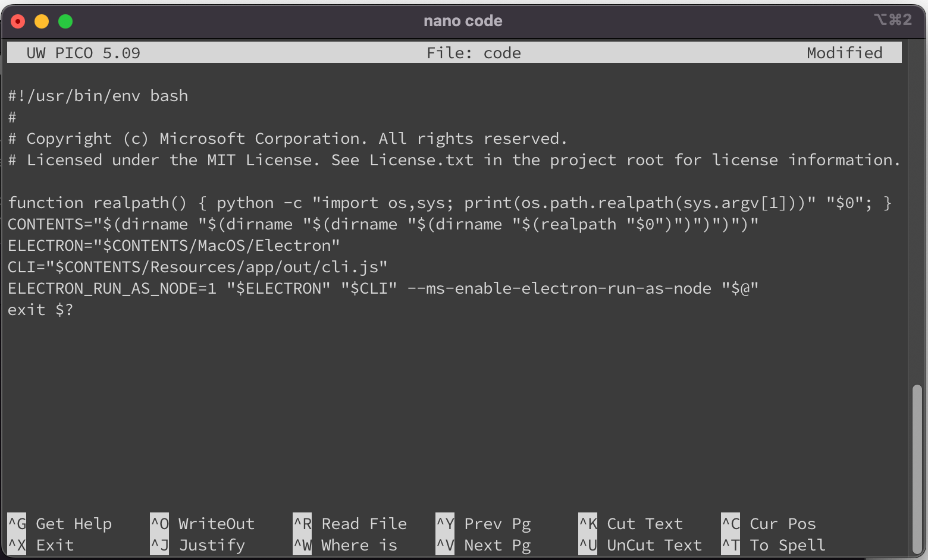Click the yellow minimize window button
This screenshot has width=928, height=560.
[x=42, y=22]
